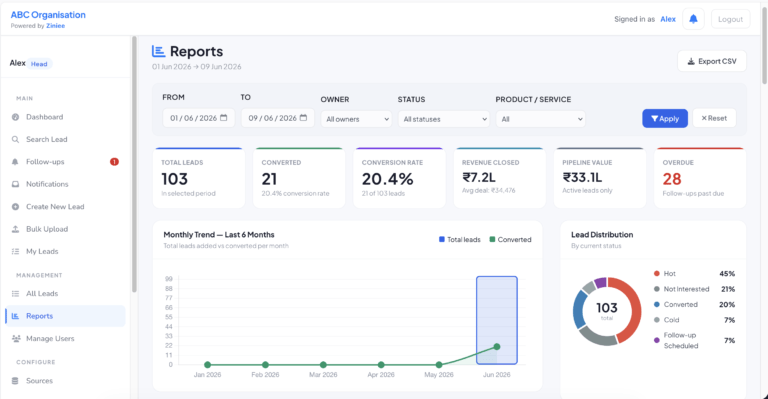Click the Hot red legend dot
Viewport: 768px width, 399px height.
[x=656, y=274]
